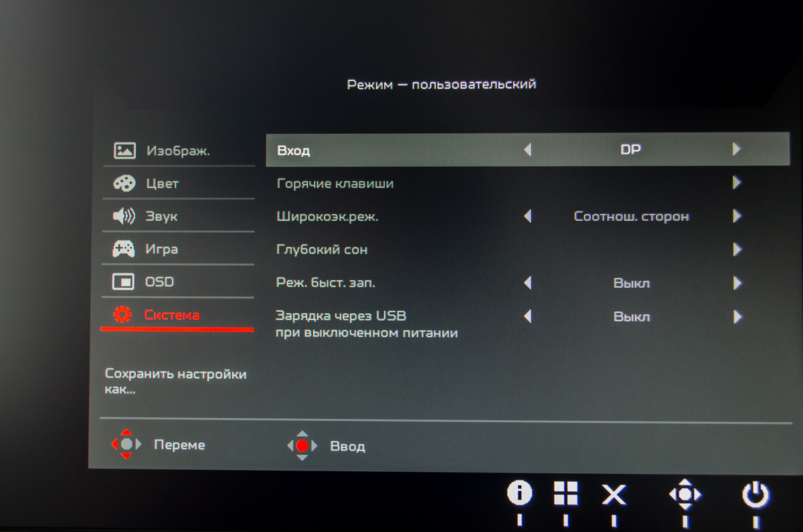Select the Изображ. picture icon

(x=124, y=151)
